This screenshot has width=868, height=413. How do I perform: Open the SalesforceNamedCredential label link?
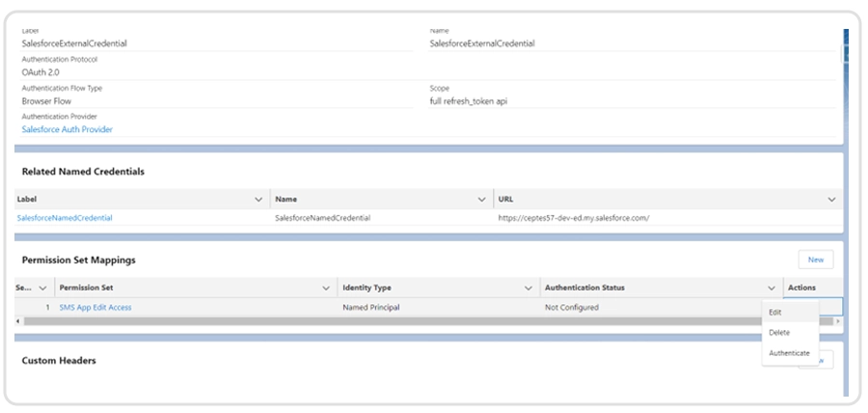click(65, 218)
